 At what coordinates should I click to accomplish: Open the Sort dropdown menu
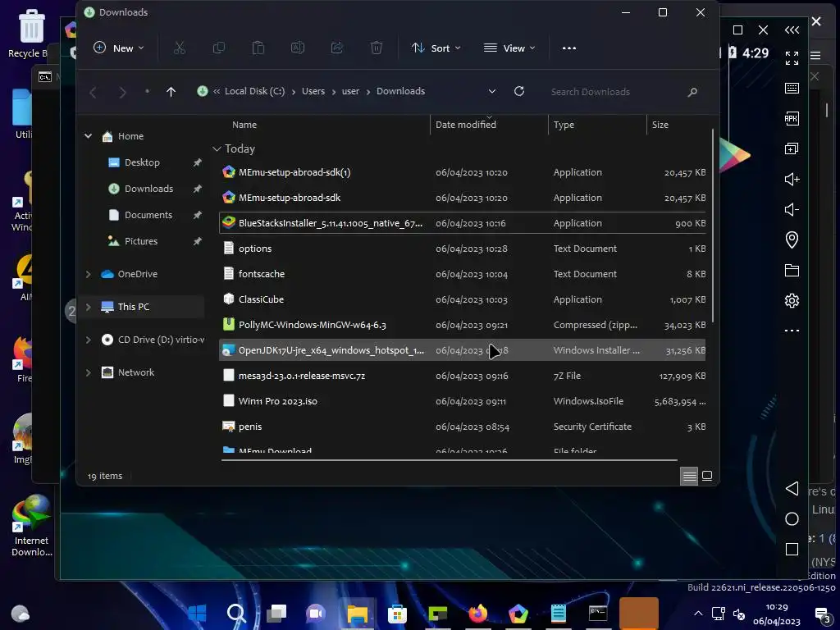pyautogui.click(x=436, y=48)
